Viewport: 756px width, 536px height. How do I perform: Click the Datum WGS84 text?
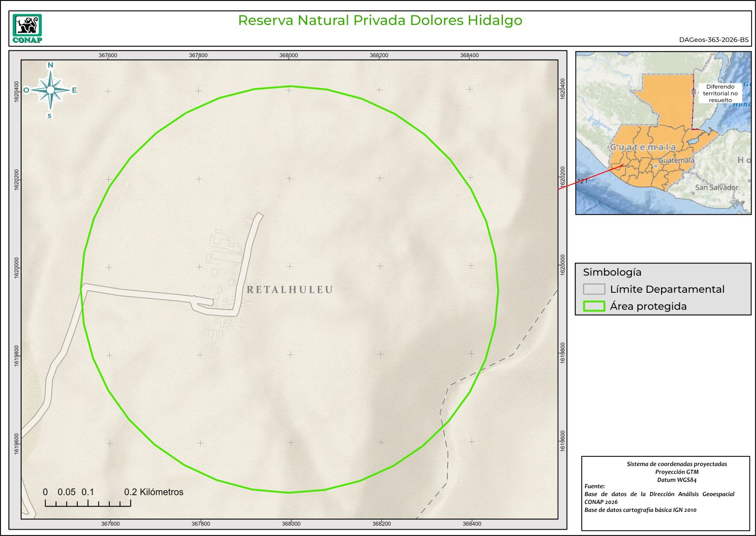tap(677, 480)
